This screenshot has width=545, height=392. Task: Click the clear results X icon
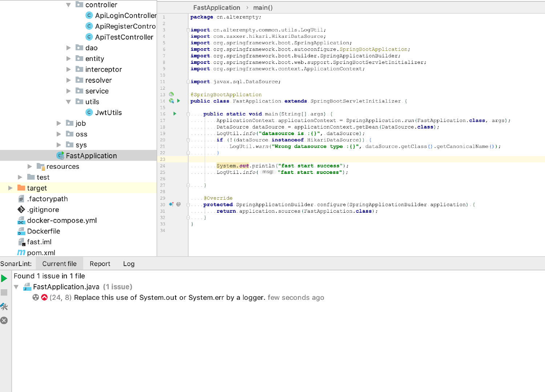pyautogui.click(x=4, y=320)
